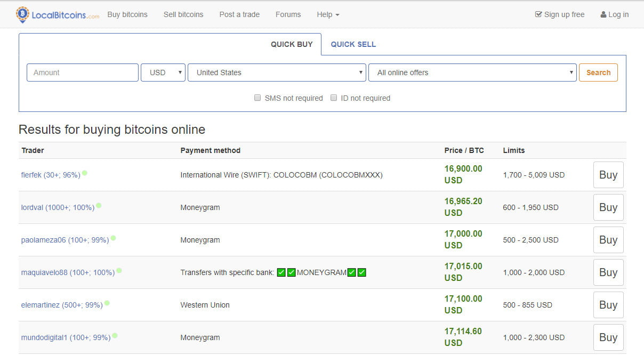644x355 pixels.
Task: Click online status dot next to fierfek
Action: [x=85, y=173]
